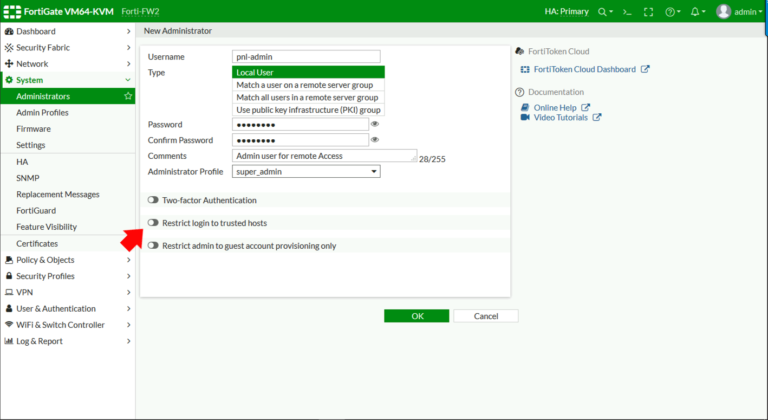Show the Password field with eye icon
This screenshot has height=420, width=768.
click(x=375, y=124)
